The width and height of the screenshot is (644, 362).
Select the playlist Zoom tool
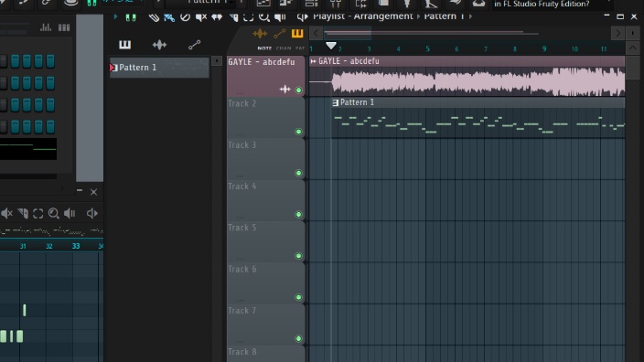point(264,17)
